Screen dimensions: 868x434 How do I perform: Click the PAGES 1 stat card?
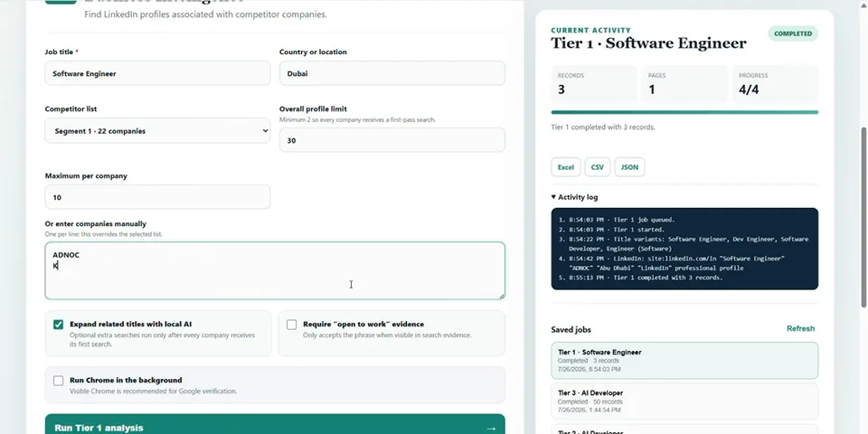coord(684,84)
